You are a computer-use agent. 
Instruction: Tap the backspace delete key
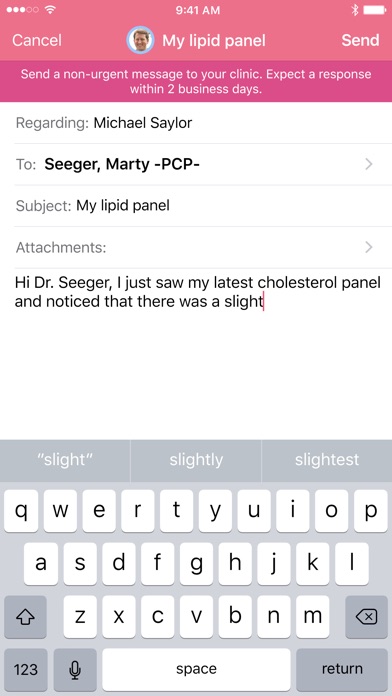(x=366, y=617)
